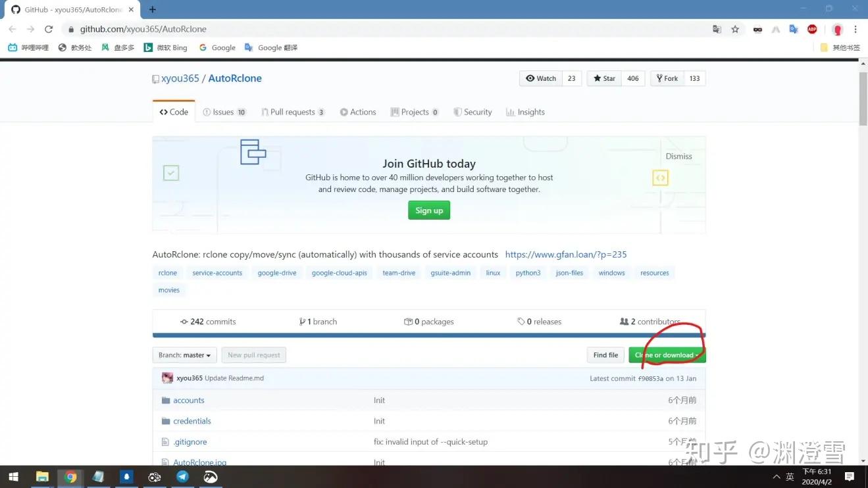Open the AutoRclone repository name link

(235, 78)
